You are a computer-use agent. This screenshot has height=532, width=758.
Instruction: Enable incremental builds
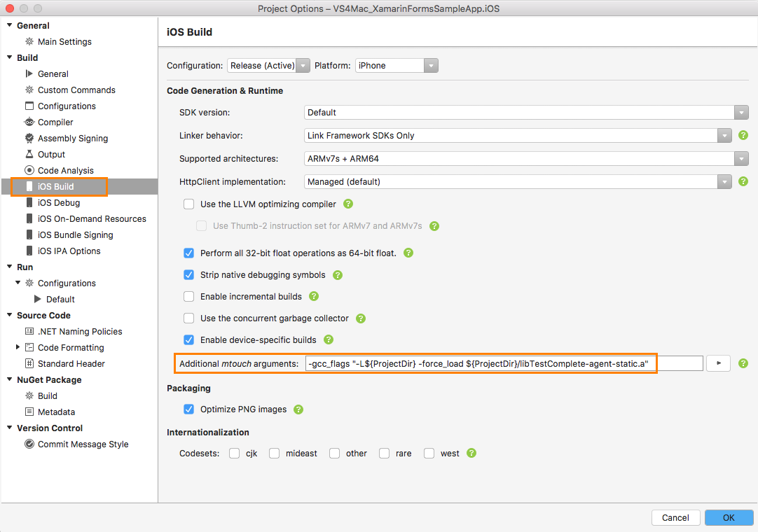(188, 297)
